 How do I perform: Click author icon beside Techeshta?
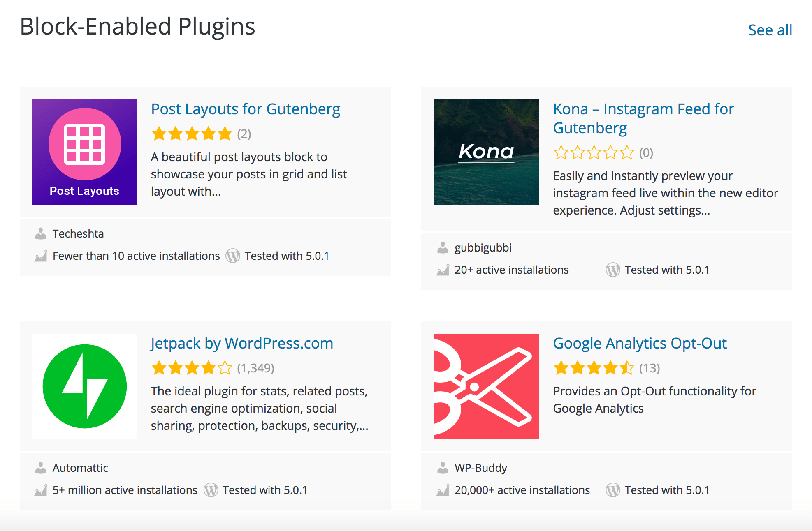tap(41, 234)
